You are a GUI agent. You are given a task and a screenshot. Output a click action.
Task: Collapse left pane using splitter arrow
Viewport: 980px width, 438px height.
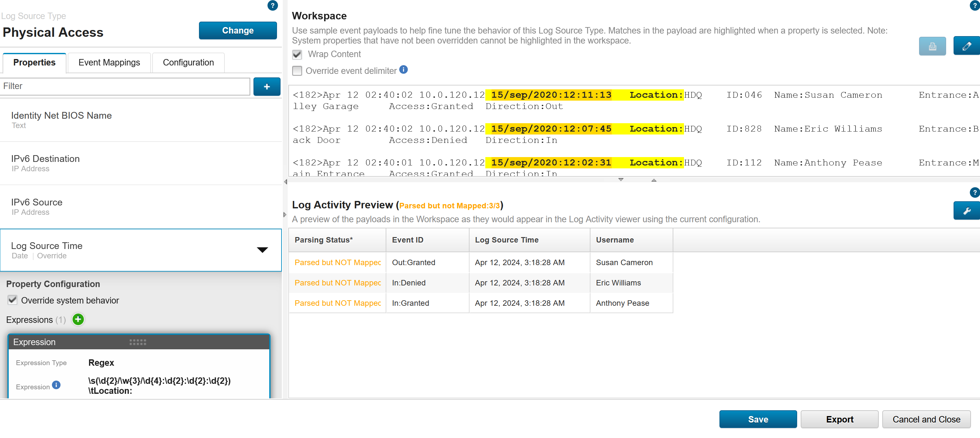tap(285, 182)
